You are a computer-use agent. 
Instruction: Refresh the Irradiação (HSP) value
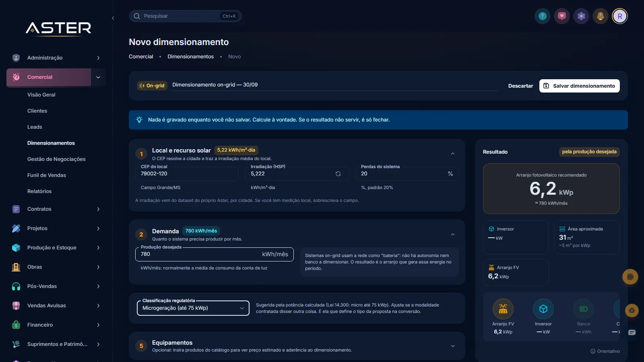(338, 174)
